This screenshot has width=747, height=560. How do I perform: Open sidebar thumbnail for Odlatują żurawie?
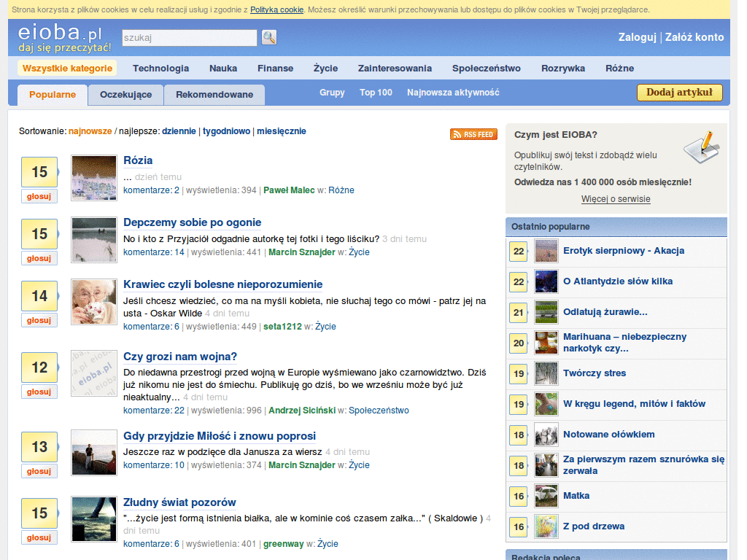click(x=546, y=312)
